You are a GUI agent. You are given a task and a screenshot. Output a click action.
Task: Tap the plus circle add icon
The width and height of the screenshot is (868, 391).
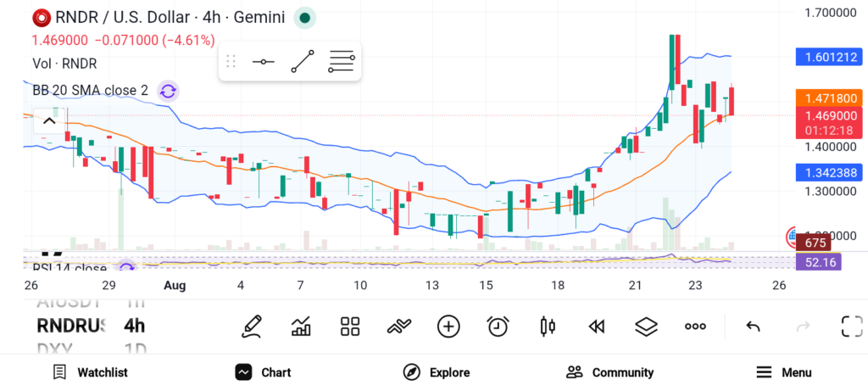(x=448, y=327)
